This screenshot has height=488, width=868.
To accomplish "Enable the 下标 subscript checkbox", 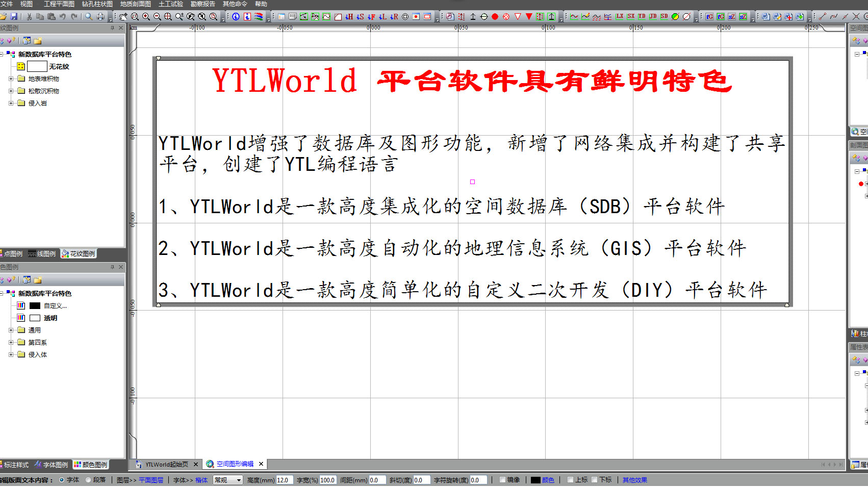I will 594,480.
